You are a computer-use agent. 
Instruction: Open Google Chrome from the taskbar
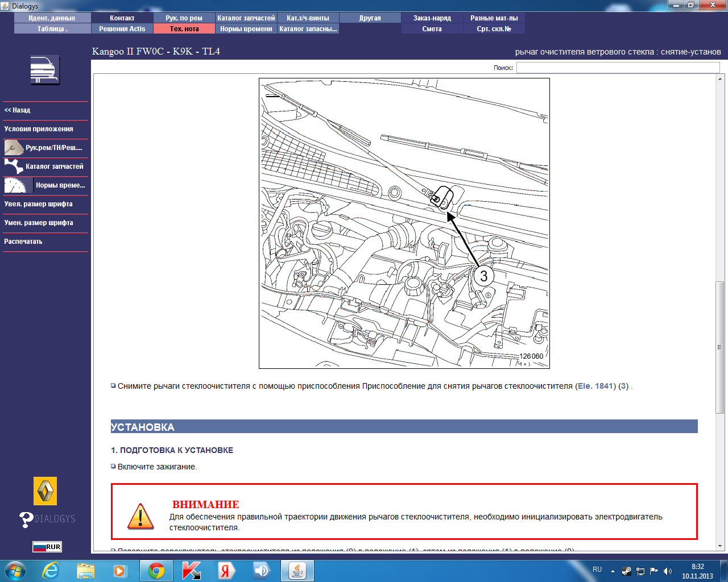(156, 570)
